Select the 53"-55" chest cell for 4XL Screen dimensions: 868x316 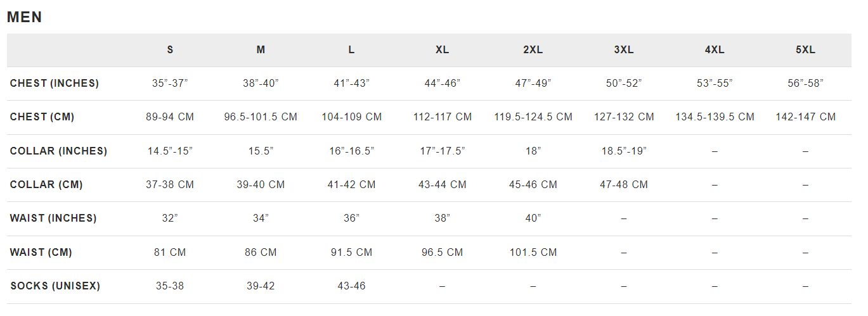click(715, 84)
